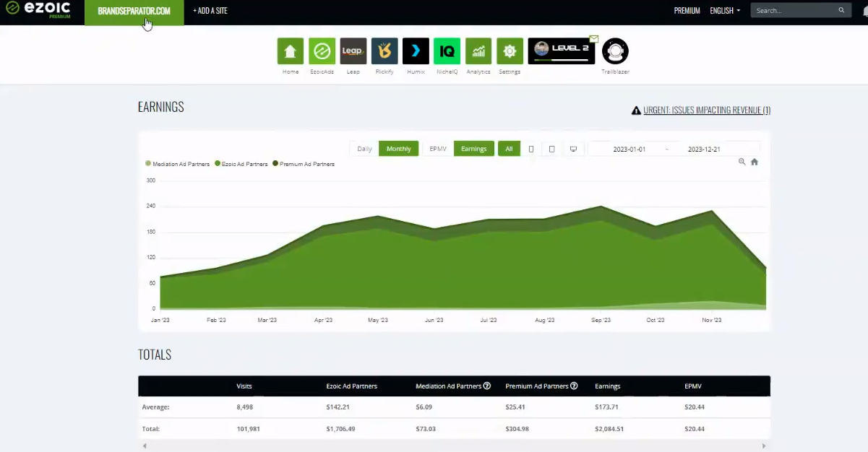This screenshot has height=452, width=868.
Task: Click the Average row label
Action: (x=156, y=407)
